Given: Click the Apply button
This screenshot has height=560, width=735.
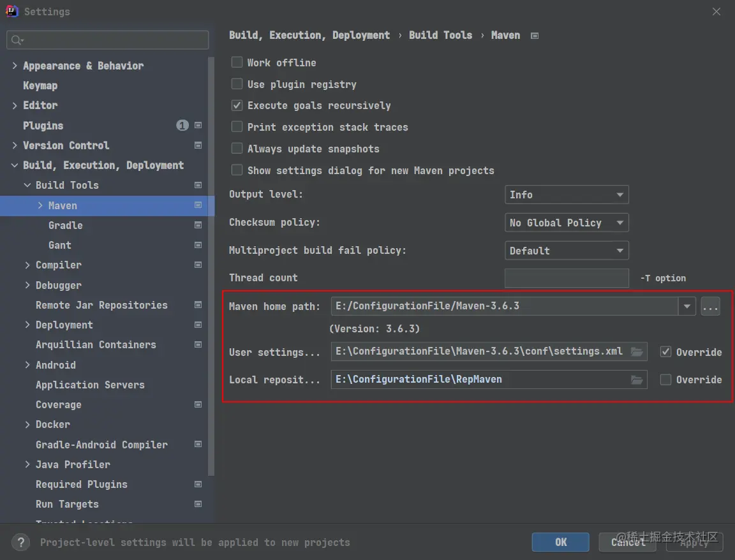Looking at the screenshot, I should coord(694,542).
